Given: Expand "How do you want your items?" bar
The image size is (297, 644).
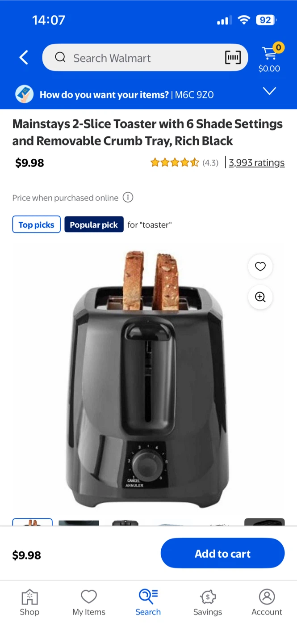Looking at the screenshot, I should click(x=148, y=94).
